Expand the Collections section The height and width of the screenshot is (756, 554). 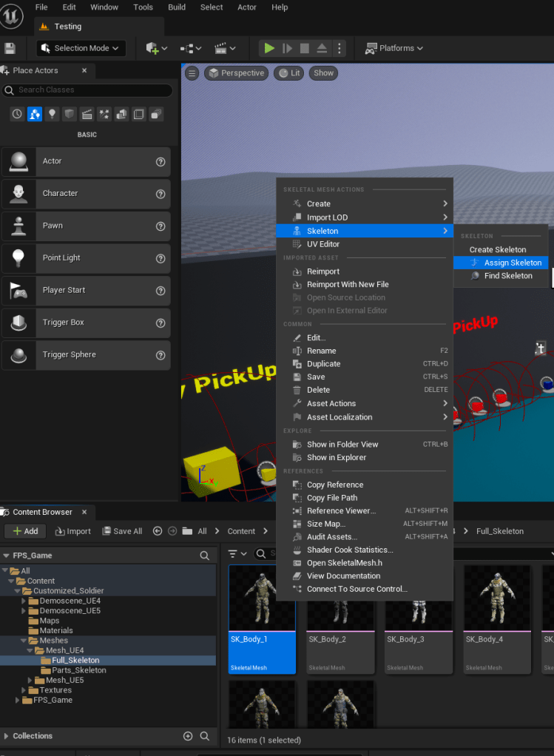(7, 736)
